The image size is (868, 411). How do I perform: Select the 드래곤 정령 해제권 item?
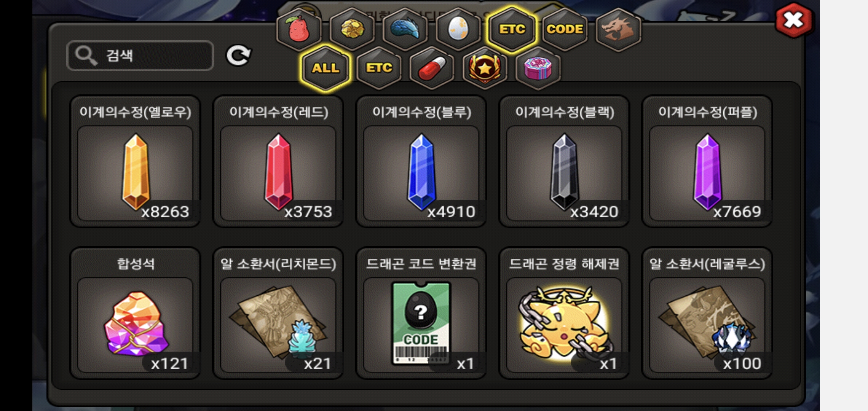click(564, 313)
